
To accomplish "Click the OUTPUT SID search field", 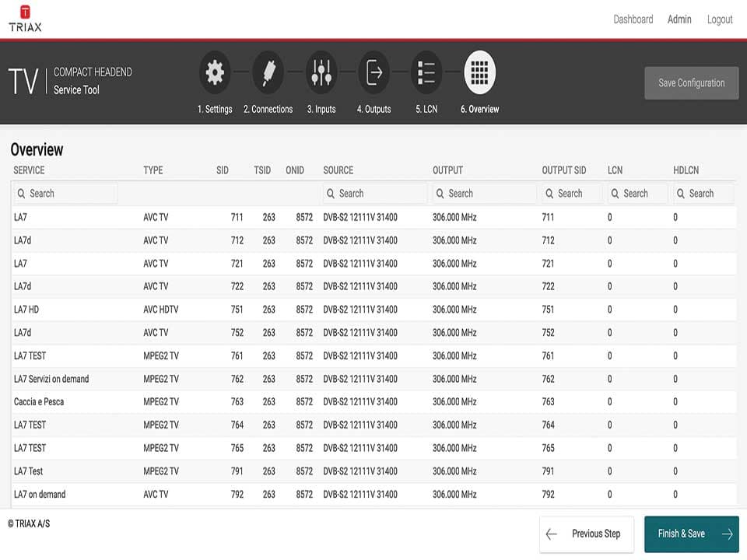I will (571, 194).
